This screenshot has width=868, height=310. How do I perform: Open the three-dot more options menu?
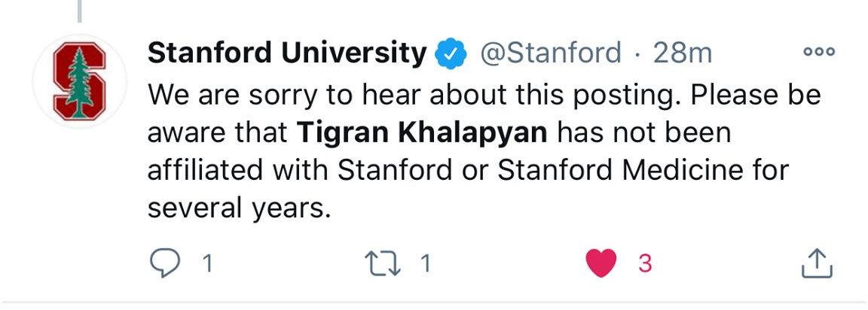pos(819,52)
